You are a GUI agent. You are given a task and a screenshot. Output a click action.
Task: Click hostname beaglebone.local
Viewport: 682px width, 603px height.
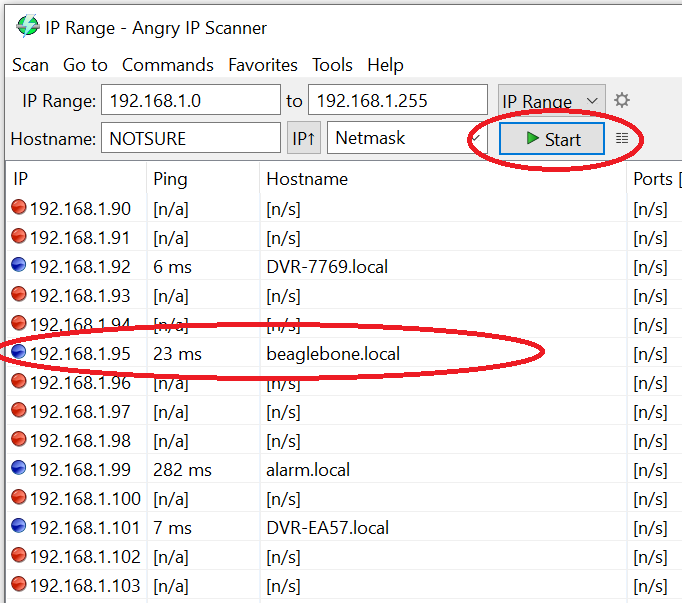333,354
